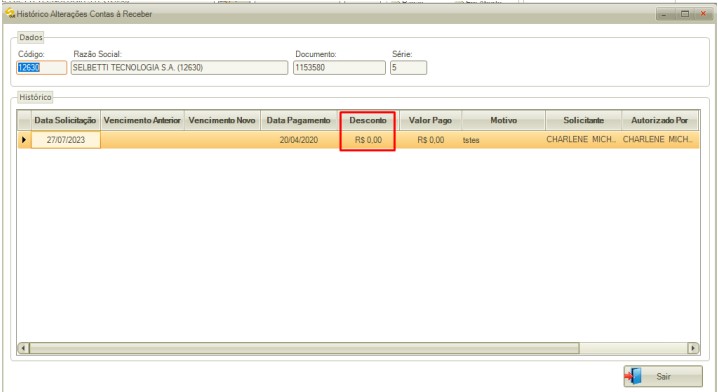Image resolution: width=718 pixels, height=392 pixels.
Task: Maximize the Histórico Alterações window
Action: pos(685,14)
